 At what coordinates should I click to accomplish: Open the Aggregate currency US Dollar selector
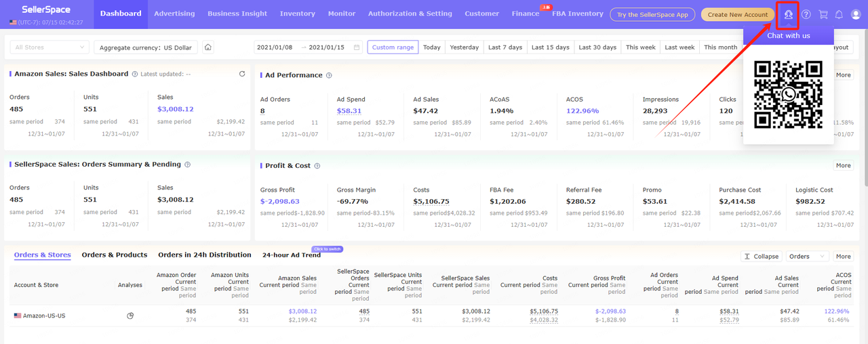point(146,47)
